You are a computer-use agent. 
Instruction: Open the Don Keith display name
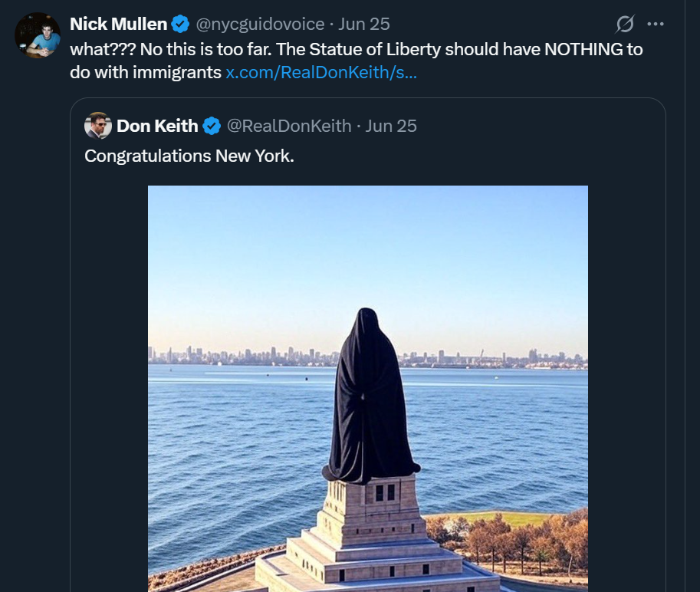click(x=157, y=126)
